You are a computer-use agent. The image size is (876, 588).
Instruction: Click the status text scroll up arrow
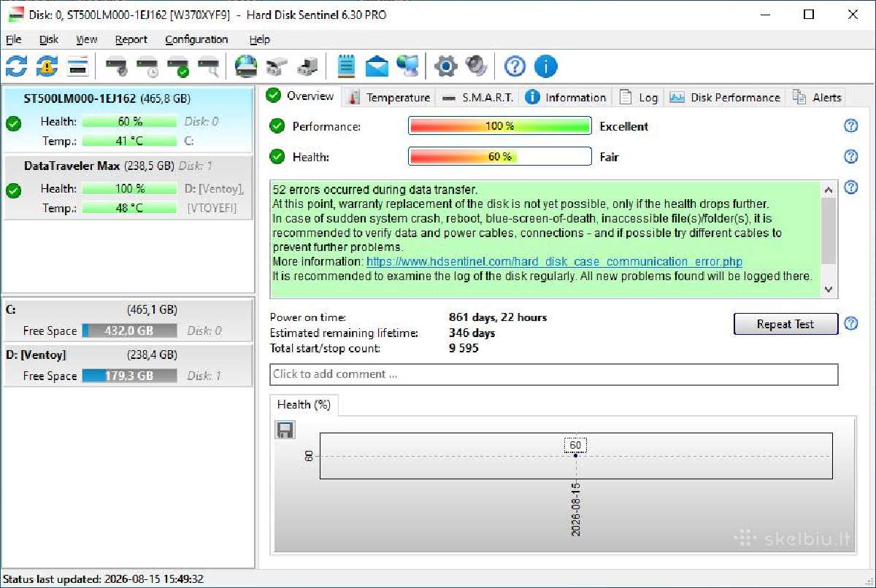click(x=829, y=190)
